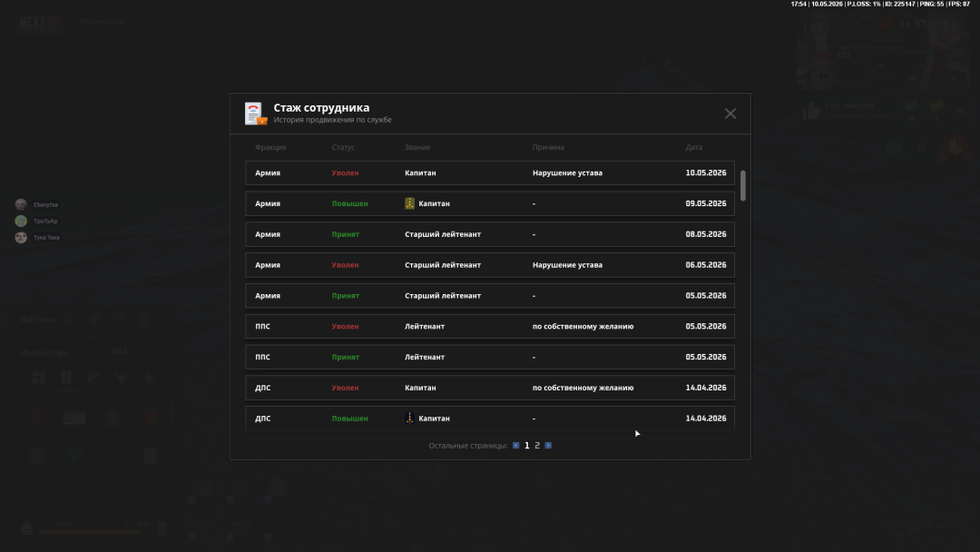The image size is (980, 552).
Task: Click the captain rank insignia in 09.05.2026 row
Action: tap(409, 203)
